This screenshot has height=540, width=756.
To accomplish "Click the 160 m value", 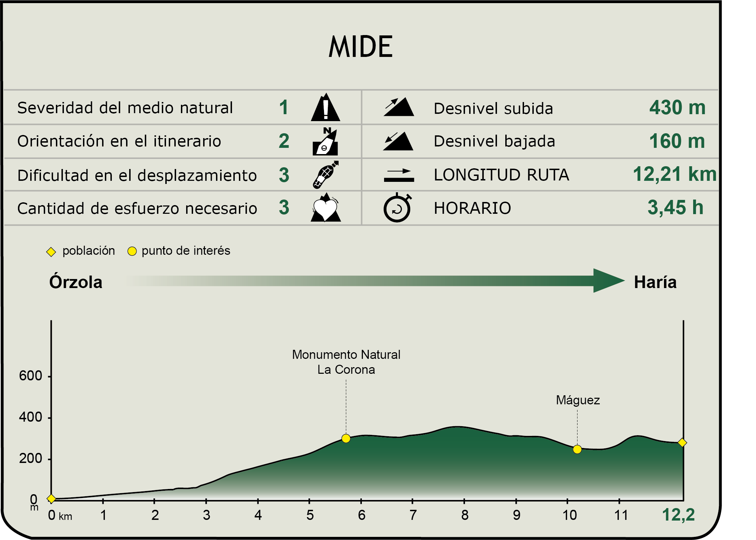I will click(677, 141).
